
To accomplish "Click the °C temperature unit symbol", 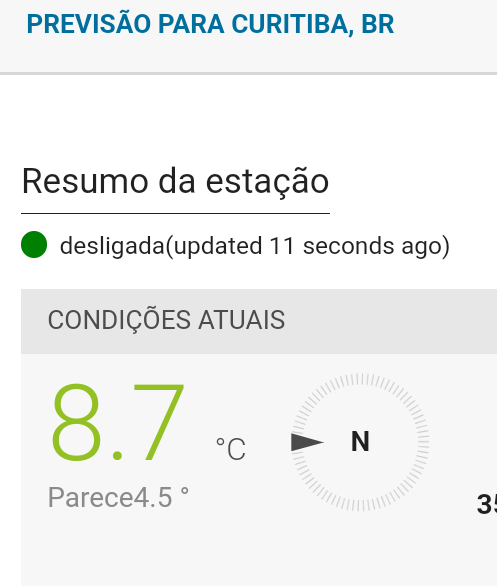I will [x=231, y=448].
